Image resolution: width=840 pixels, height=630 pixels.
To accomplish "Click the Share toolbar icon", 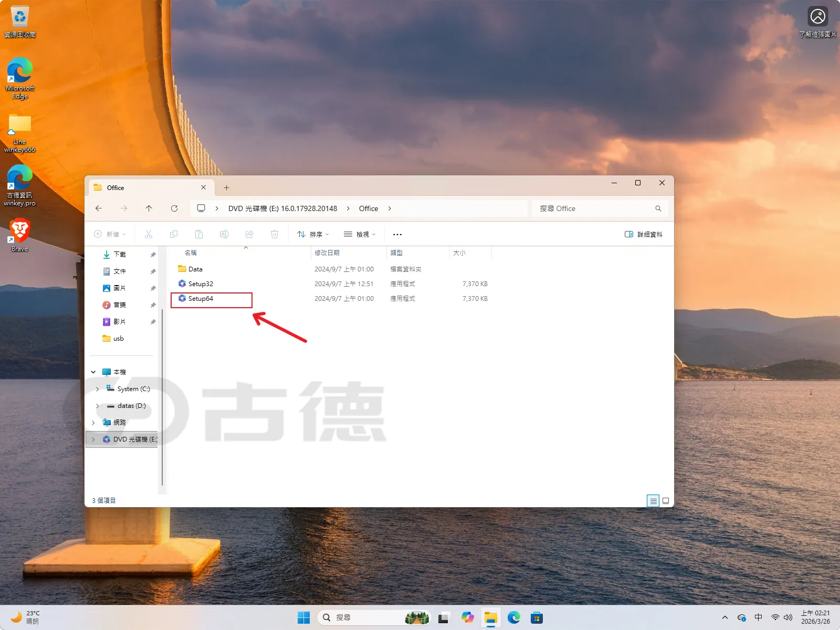I will coord(249,234).
